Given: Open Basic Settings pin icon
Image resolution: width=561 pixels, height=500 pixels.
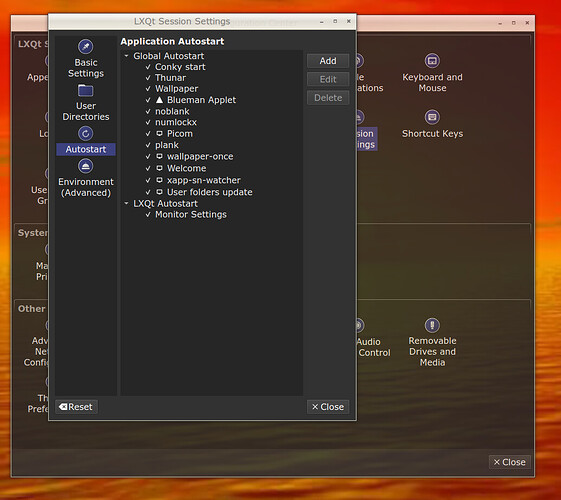Looking at the screenshot, I should coord(86,46).
